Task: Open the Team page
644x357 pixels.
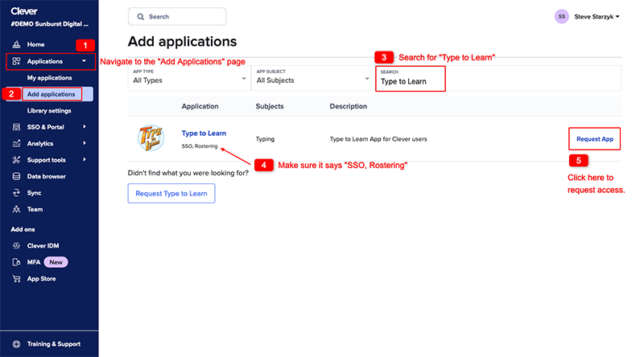Action: 35,209
